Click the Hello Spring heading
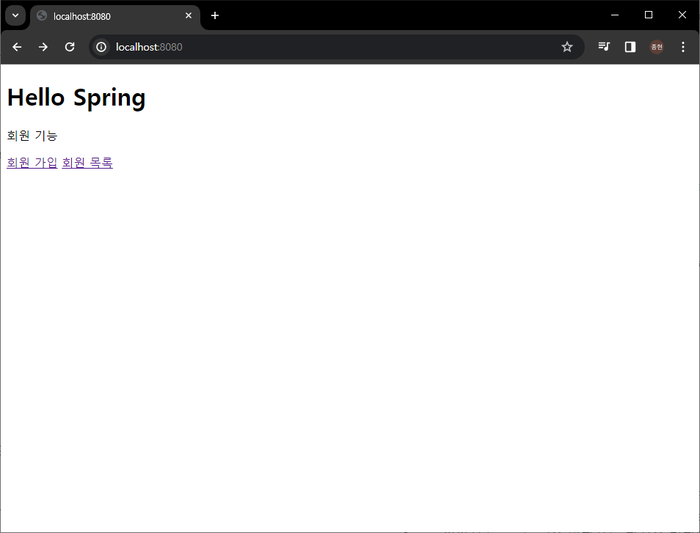Image resolution: width=700 pixels, height=533 pixels. click(76, 97)
